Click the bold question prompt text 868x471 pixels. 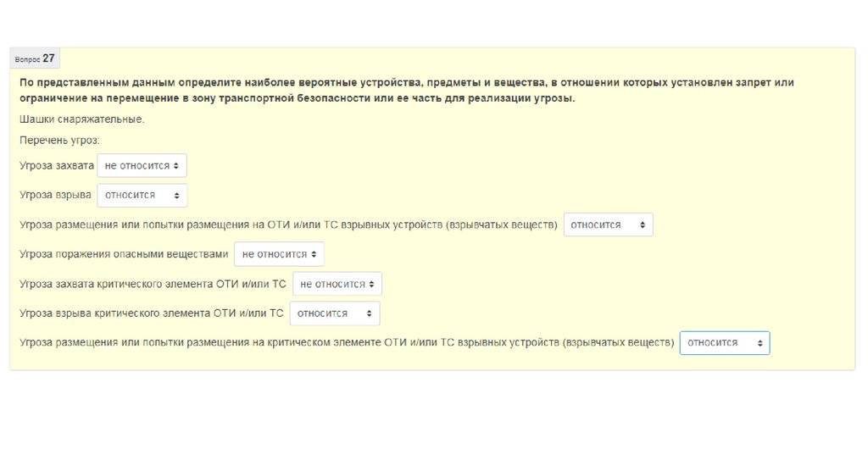click(407, 83)
